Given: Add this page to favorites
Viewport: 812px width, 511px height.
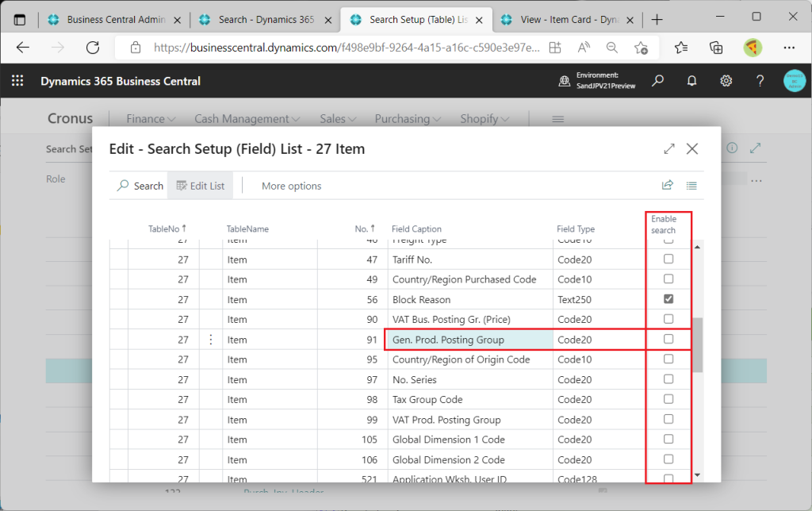Looking at the screenshot, I should pyautogui.click(x=641, y=48).
